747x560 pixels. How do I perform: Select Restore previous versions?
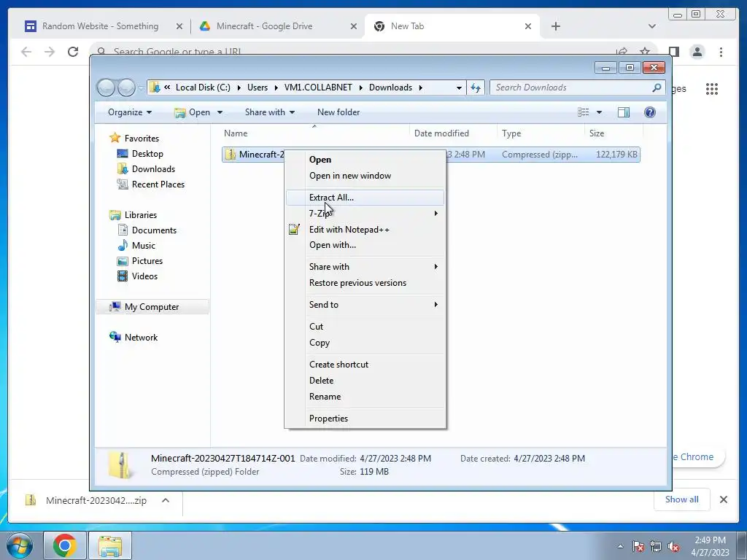click(365, 283)
